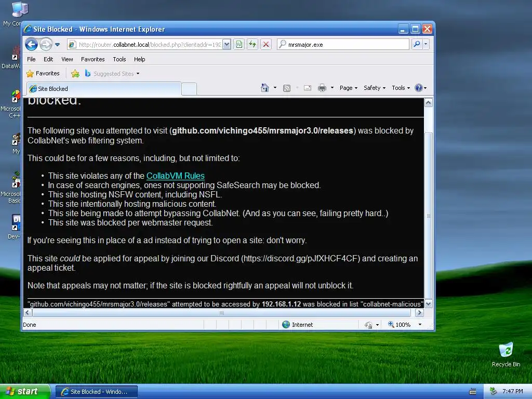
Task: Click the RSS feeds icon
Action: pyautogui.click(x=287, y=88)
